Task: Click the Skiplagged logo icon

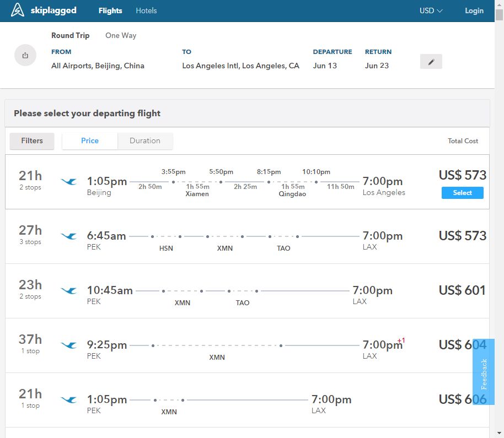Action: click(18, 10)
